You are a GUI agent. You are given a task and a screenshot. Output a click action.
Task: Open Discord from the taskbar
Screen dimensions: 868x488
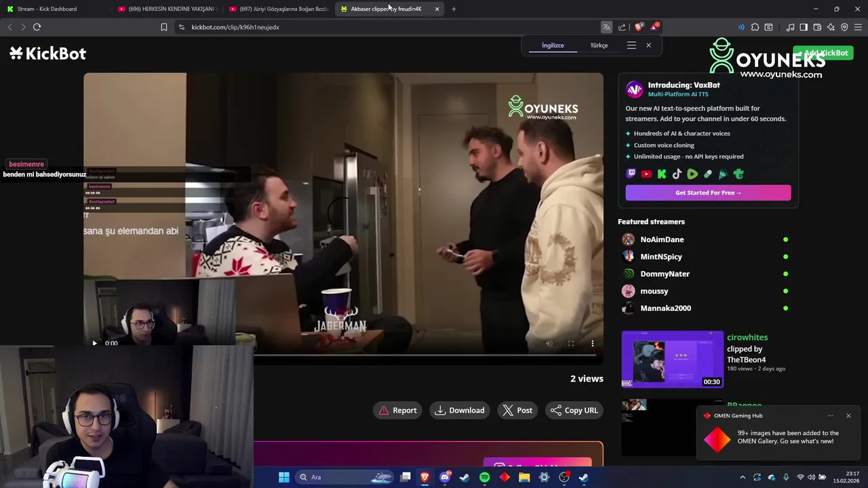(x=445, y=477)
